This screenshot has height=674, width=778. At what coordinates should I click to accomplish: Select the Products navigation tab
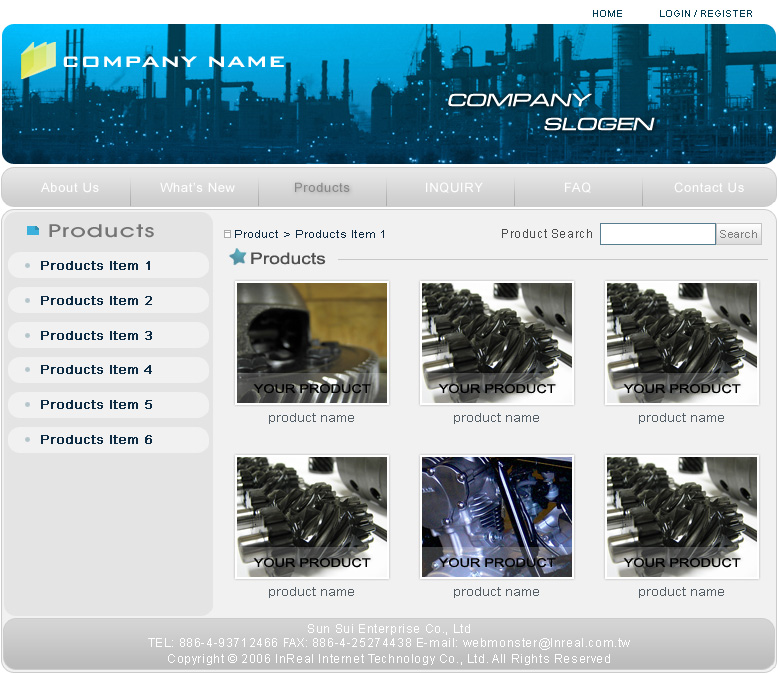[x=322, y=187]
